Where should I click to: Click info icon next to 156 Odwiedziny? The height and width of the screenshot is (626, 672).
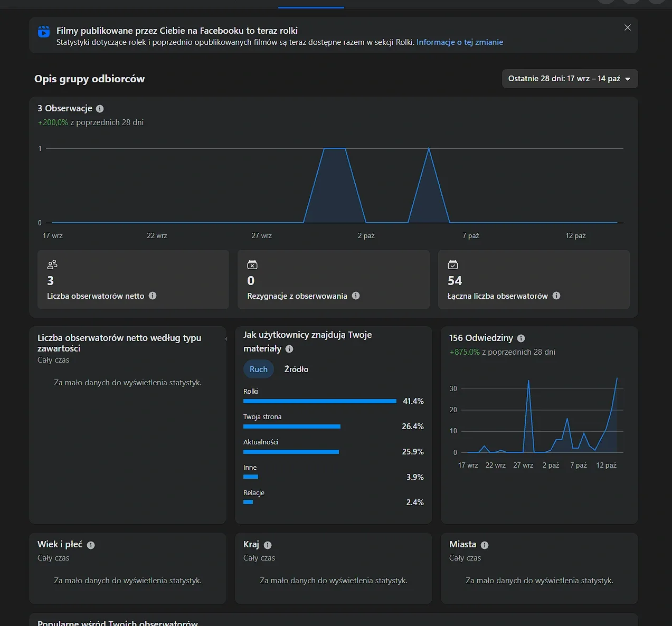click(521, 338)
